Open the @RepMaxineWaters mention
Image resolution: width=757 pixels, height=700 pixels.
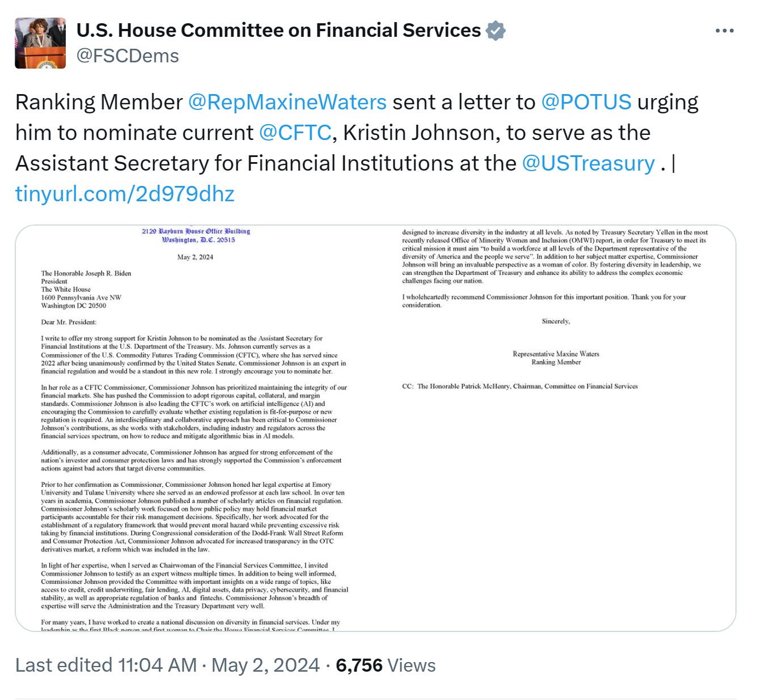pos(287,102)
